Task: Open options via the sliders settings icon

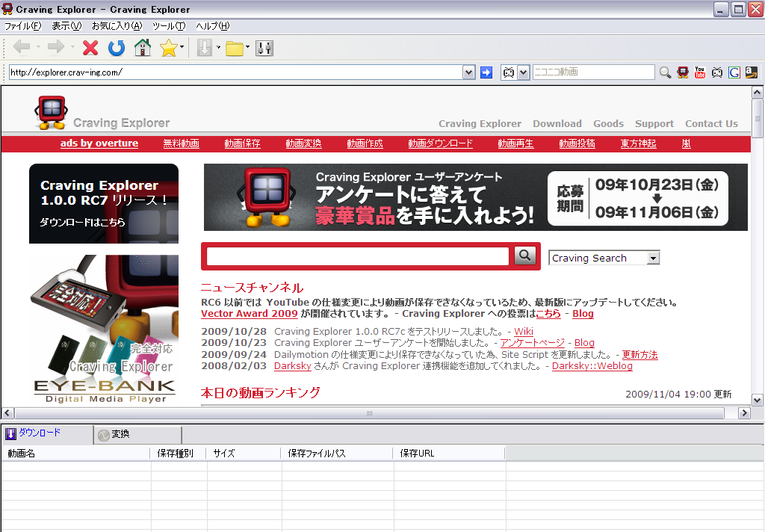Action: pos(264,47)
